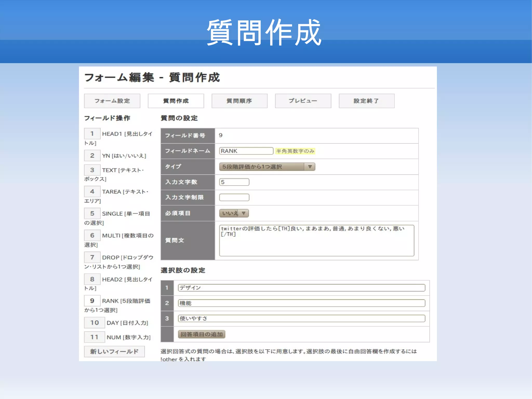This screenshot has width=532, height=399.
Task: Select field number 6 MULTI
Action: (x=92, y=235)
